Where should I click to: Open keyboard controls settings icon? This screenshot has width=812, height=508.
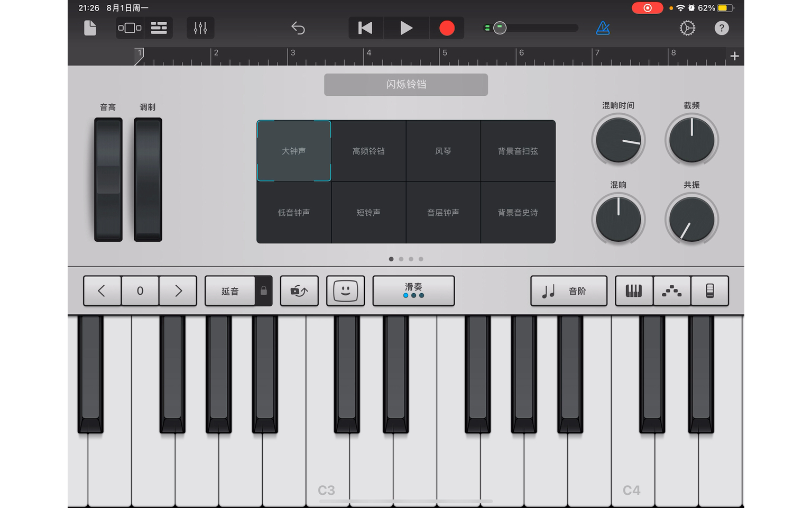coord(710,291)
